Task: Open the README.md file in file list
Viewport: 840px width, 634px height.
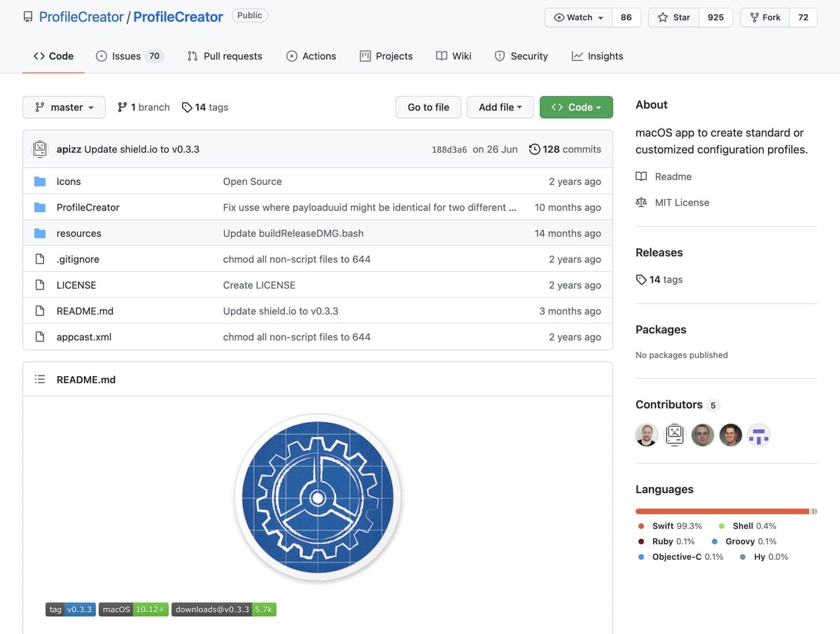Action: [85, 311]
